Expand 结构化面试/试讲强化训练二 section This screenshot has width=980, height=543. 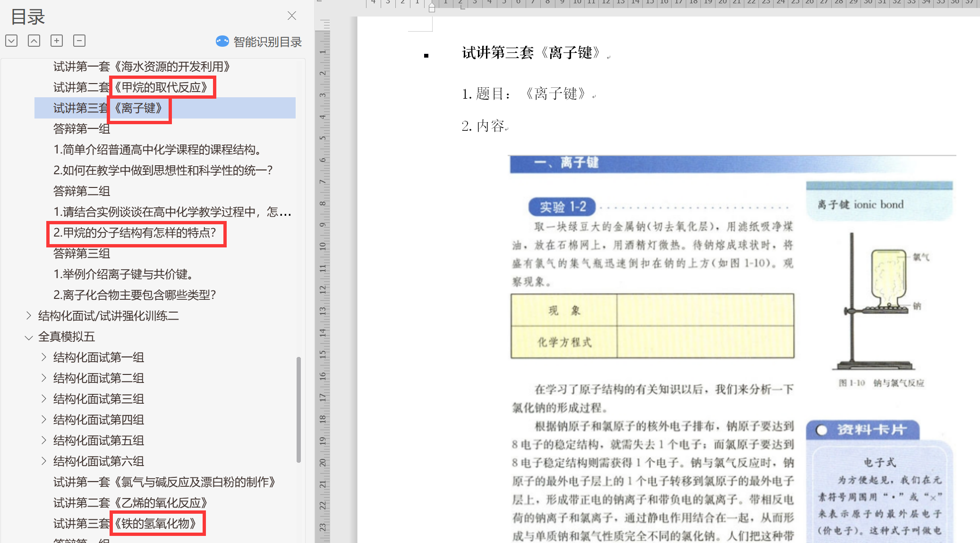pyautogui.click(x=29, y=315)
